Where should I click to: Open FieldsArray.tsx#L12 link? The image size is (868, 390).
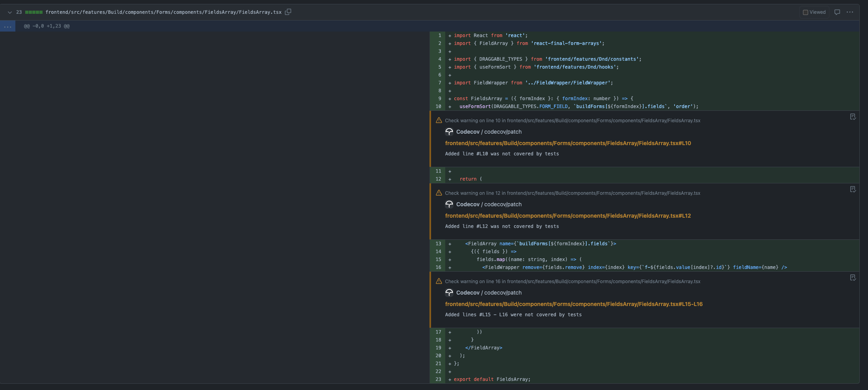568,216
